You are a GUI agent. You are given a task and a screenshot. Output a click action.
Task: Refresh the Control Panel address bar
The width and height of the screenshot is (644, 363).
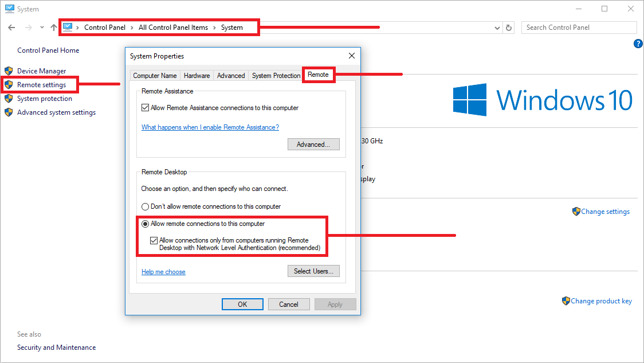[509, 28]
